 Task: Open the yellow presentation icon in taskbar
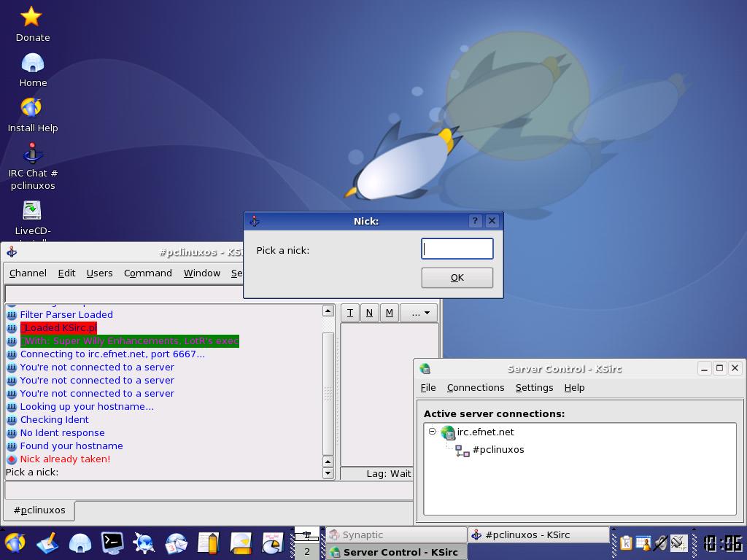click(x=241, y=542)
